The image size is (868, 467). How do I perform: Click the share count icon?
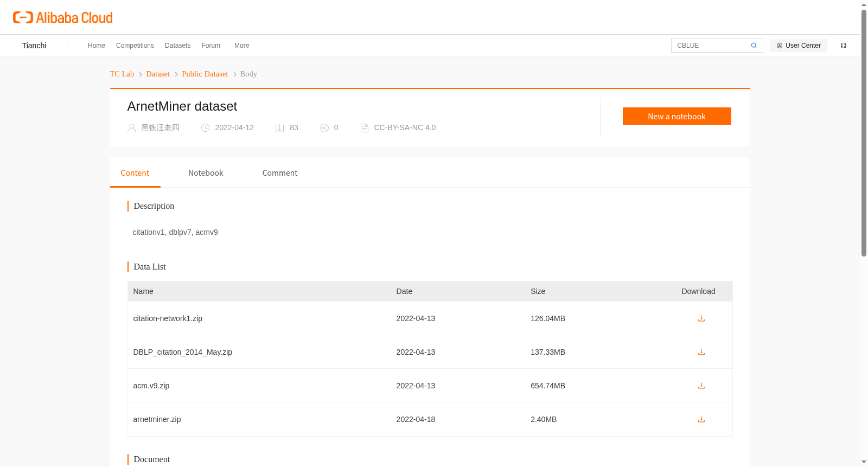tap(324, 128)
